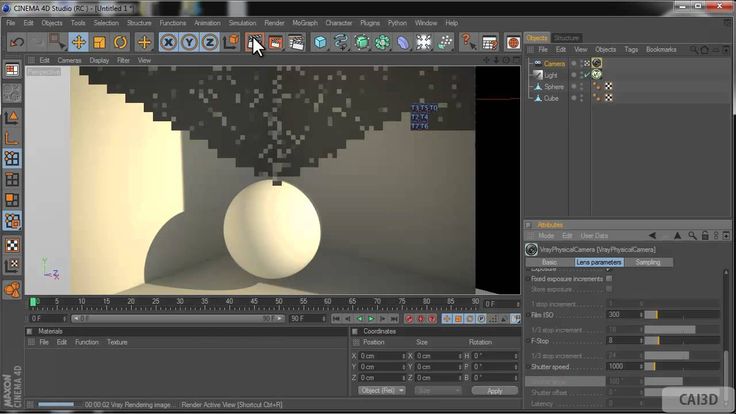
Task: Open the spline tools icon
Action: [x=341, y=42]
